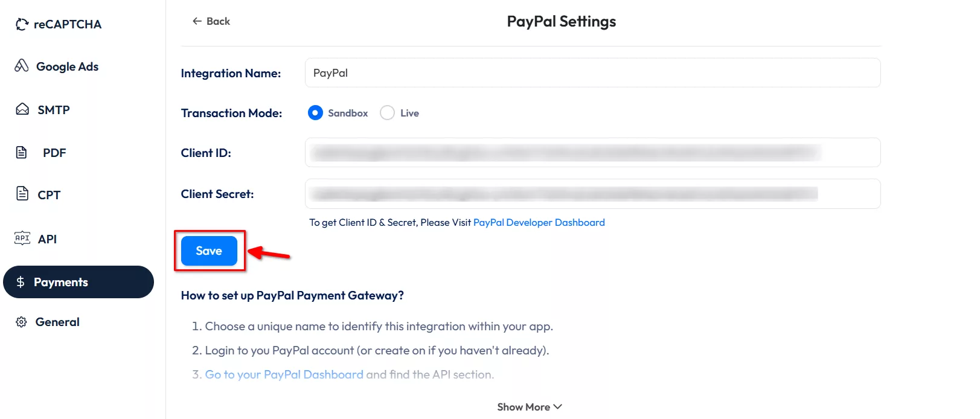Click the Google Ads logo icon
This screenshot has height=419, width=980.
point(22,66)
